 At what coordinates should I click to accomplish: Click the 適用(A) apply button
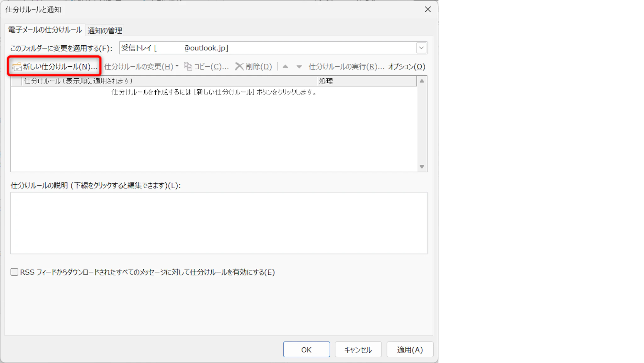410,349
